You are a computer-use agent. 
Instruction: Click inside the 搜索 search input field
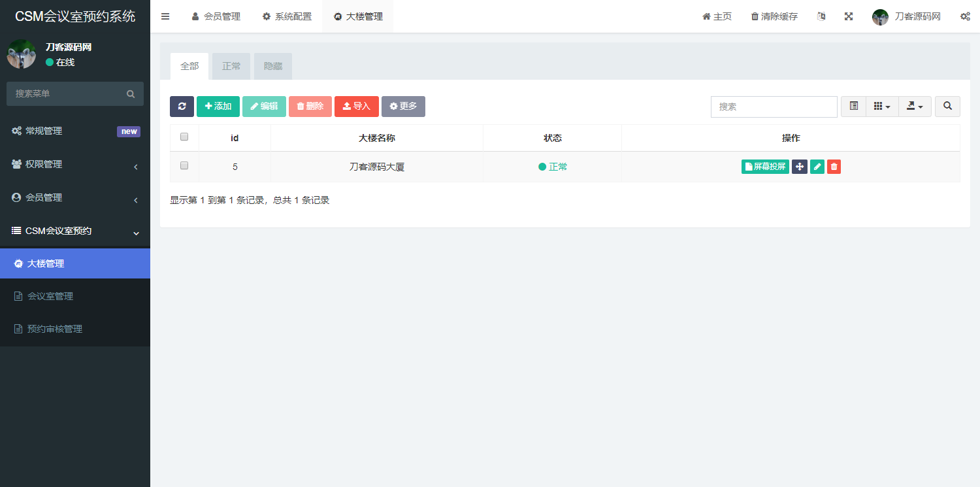pyautogui.click(x=774, y=106)
